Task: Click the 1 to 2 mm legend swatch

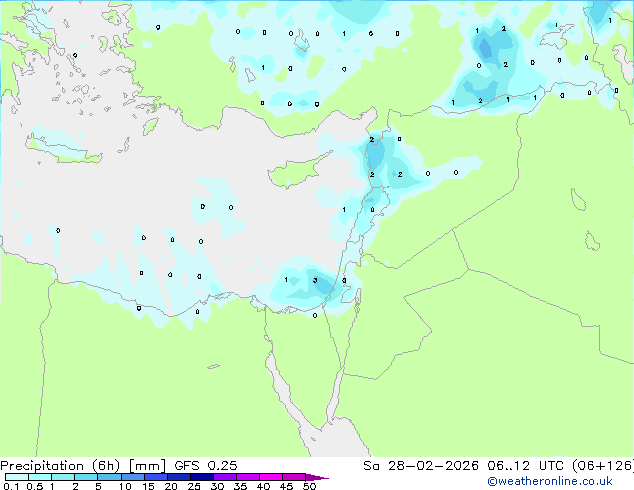Action: [63, 477]
